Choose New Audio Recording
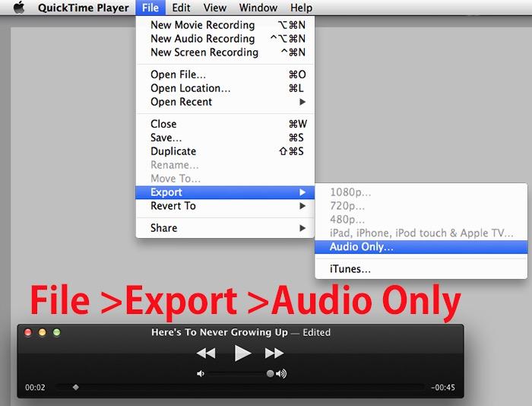 pyautogui.click(x=225, y=38)
